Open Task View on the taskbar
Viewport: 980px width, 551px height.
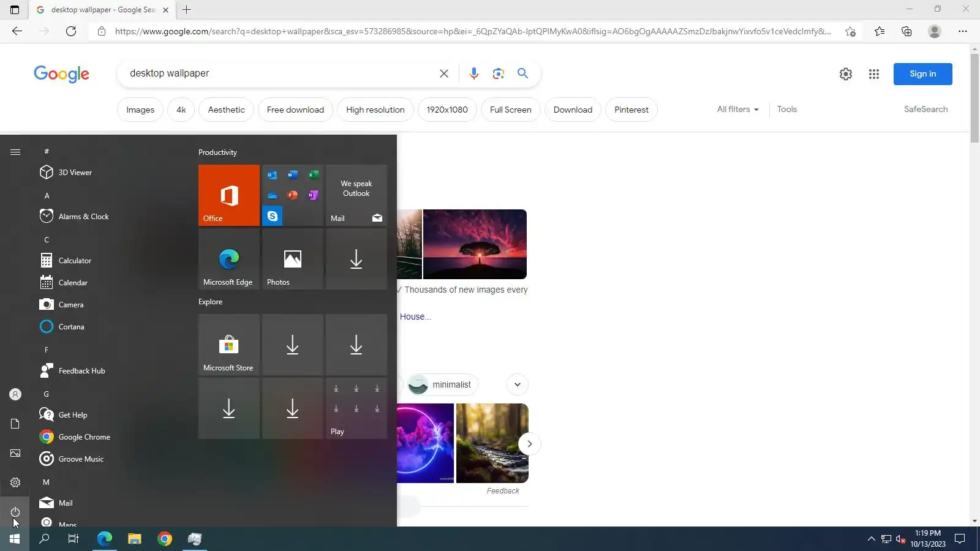coord(73,539)
